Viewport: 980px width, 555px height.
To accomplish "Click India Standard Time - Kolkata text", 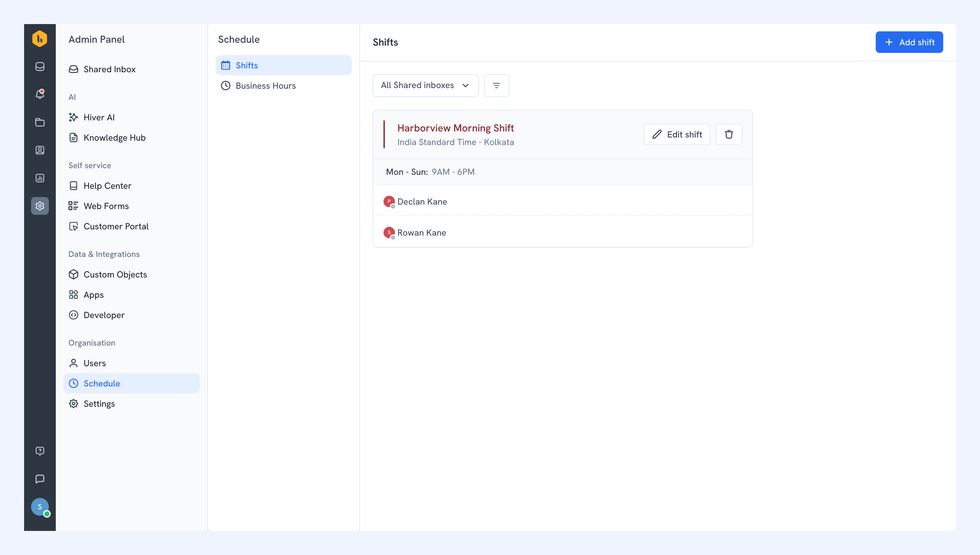I will pos(455,142).
